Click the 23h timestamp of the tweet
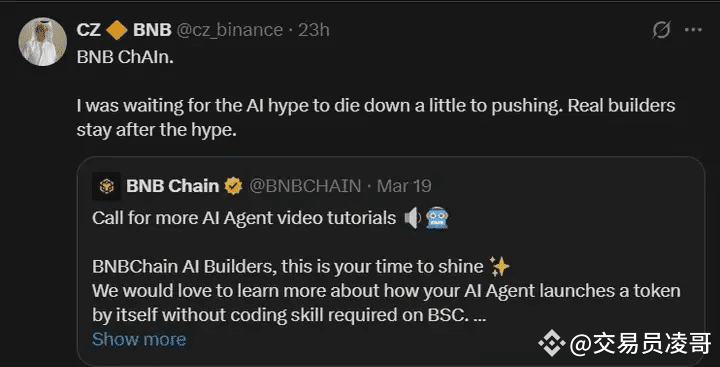 pyautogui.click(x=314, y=30)
